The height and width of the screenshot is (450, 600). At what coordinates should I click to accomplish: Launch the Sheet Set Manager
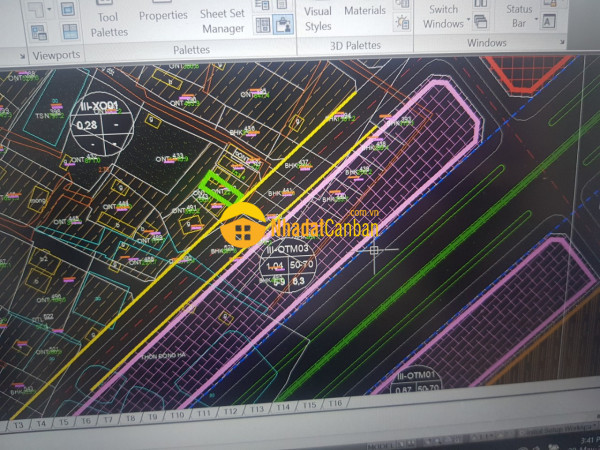(x=222, y=20)
